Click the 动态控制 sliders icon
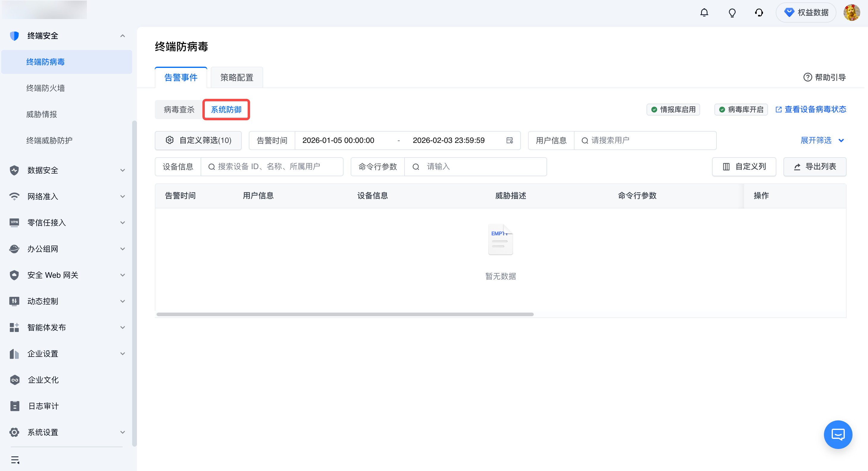This screenshot has width=868, height=471. (x=14, y=301)
